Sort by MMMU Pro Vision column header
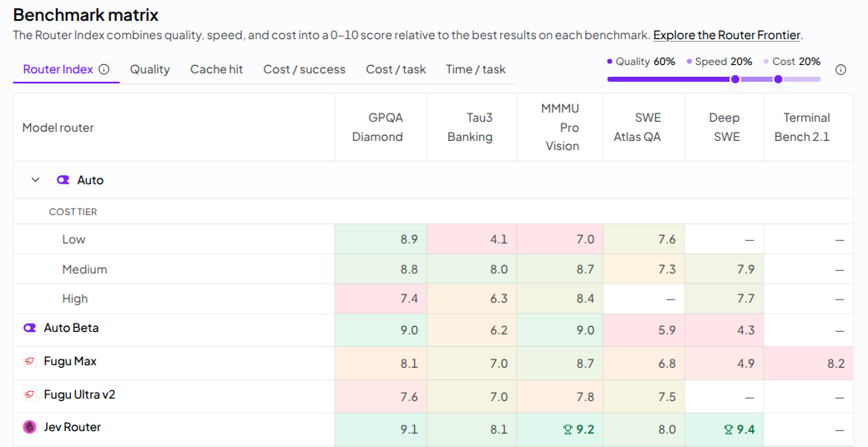 (x=560, y=128)
